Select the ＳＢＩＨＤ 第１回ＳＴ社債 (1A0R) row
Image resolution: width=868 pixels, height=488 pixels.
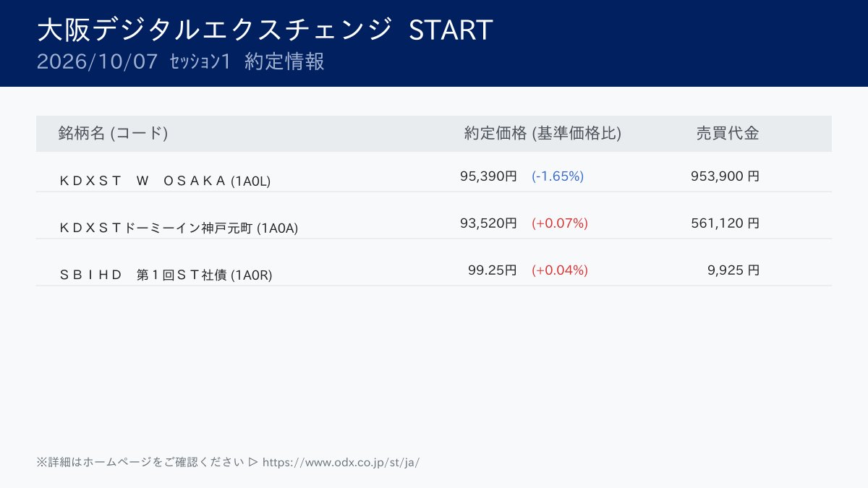434,270
